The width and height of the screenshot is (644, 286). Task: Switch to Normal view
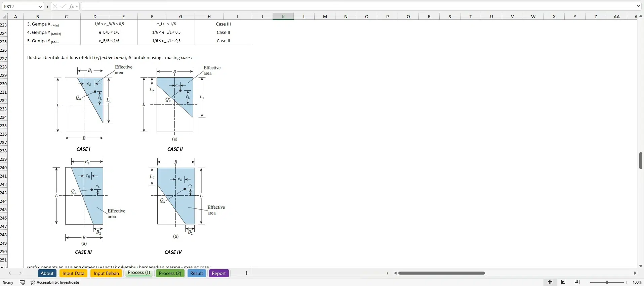click(x=550, y=282)
